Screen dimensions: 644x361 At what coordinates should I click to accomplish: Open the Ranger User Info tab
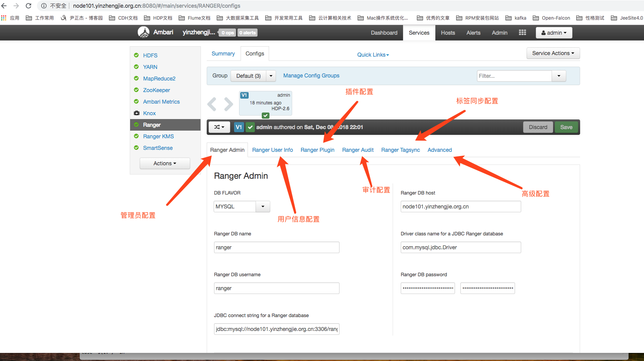(x=273, y=150)
